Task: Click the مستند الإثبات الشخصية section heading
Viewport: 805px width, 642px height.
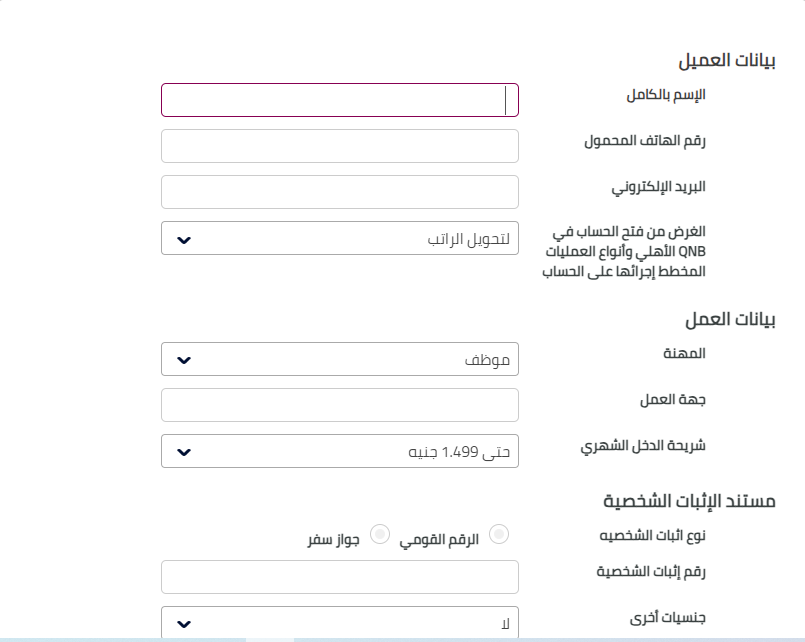Action: [690, 501]
